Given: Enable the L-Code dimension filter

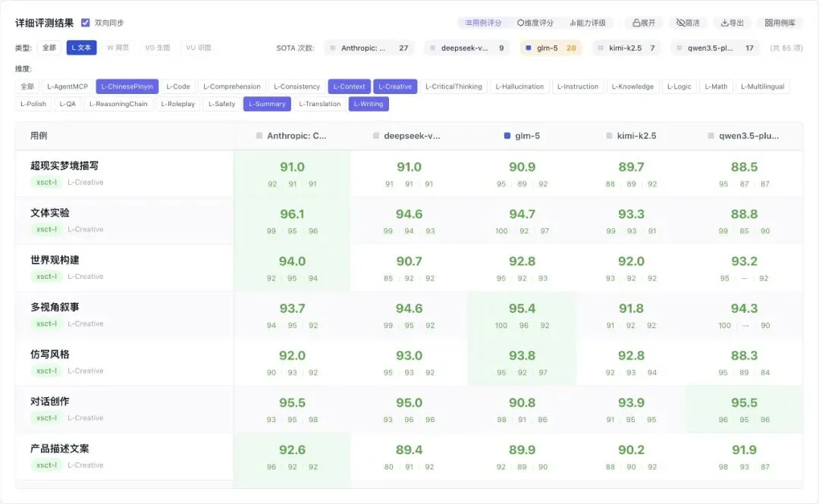Looking at the screenshot, I should tap(178, 86).
